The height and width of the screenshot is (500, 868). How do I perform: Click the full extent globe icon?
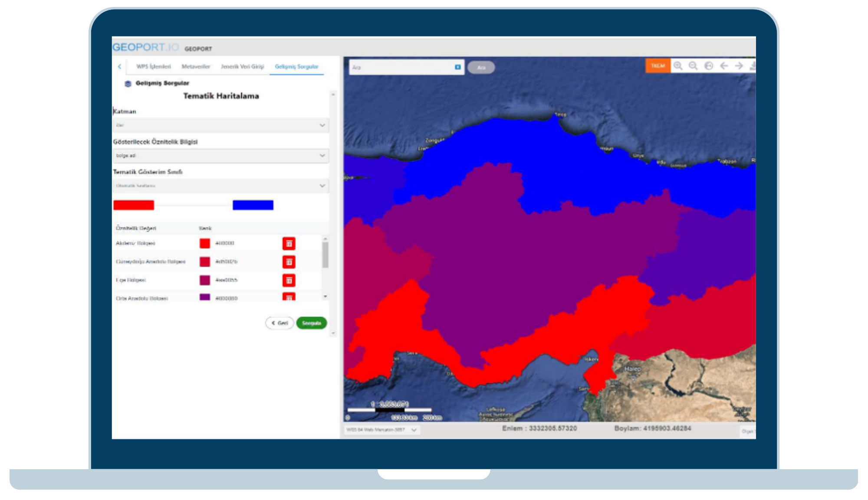pyautogui.click(x=709, y=66)
